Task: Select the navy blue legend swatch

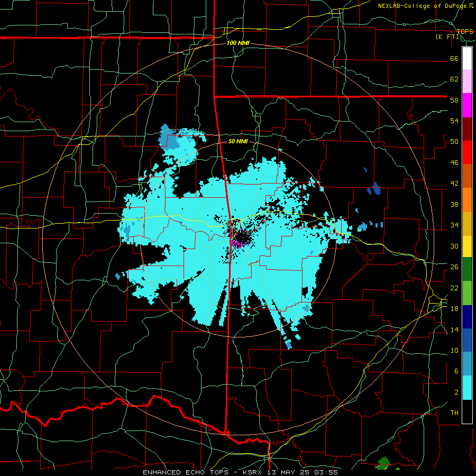Action: pyautogui.click(x=467, y=317)
